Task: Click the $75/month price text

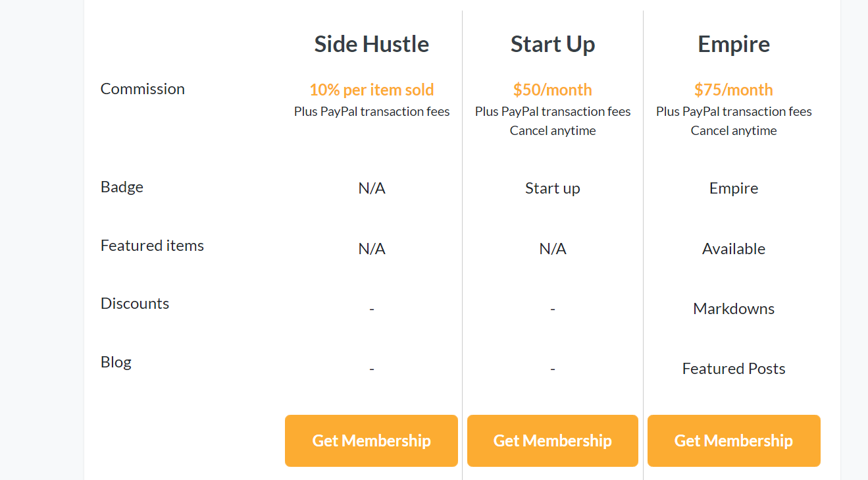Action: pyautogui.click(x=734, y=90)
